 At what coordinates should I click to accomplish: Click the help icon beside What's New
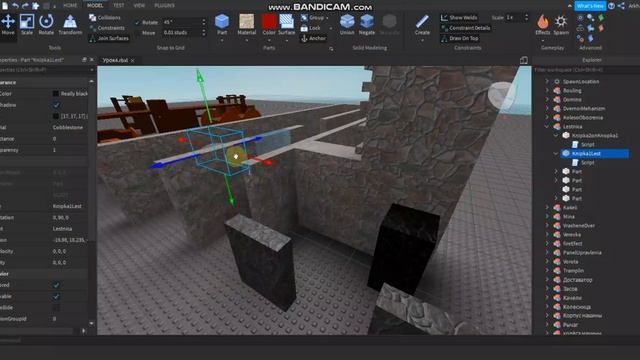click(x=611, y=6)
